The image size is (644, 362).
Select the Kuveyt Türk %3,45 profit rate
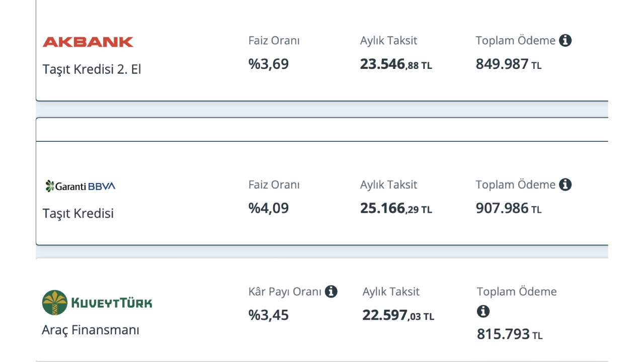[269, 315]
